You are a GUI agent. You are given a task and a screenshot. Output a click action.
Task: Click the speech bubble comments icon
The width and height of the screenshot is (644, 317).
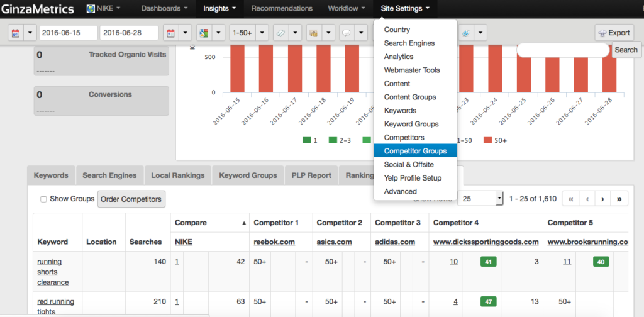click(345, 33)
